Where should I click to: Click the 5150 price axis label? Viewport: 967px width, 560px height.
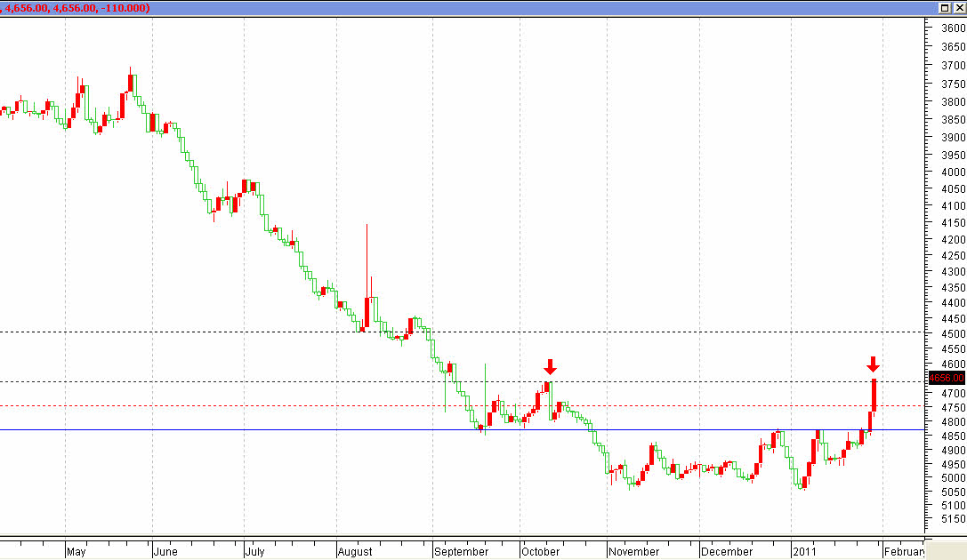[x=954, y=519]
